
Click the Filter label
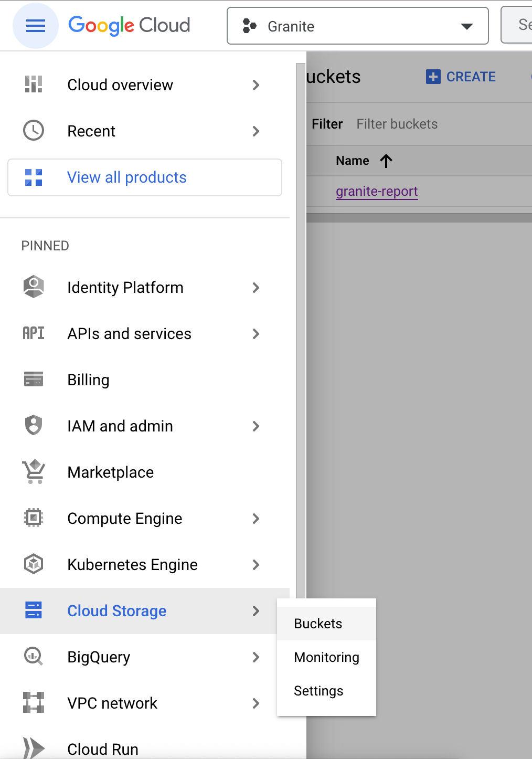click(327, 124)
